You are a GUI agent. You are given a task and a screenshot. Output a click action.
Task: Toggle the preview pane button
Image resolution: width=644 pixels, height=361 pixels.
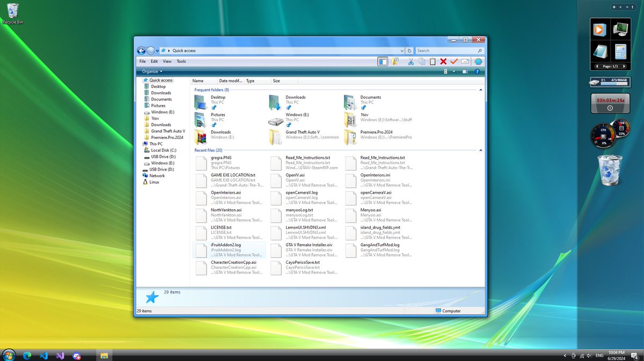pyautogui.click(x=465, y=71)
